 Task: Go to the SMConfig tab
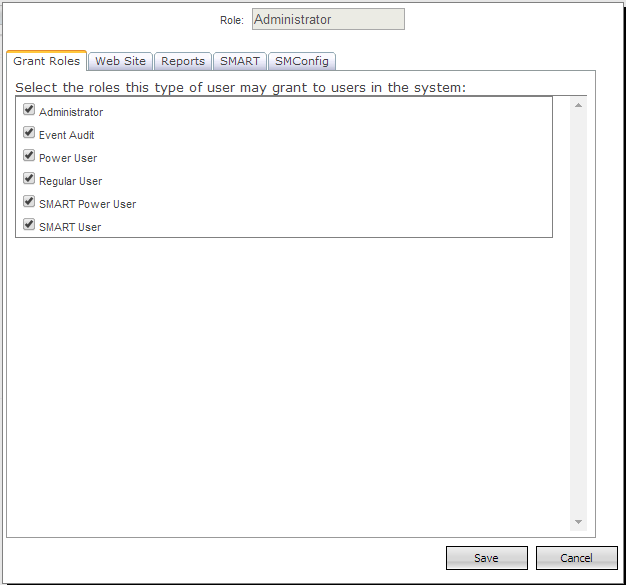301,61
